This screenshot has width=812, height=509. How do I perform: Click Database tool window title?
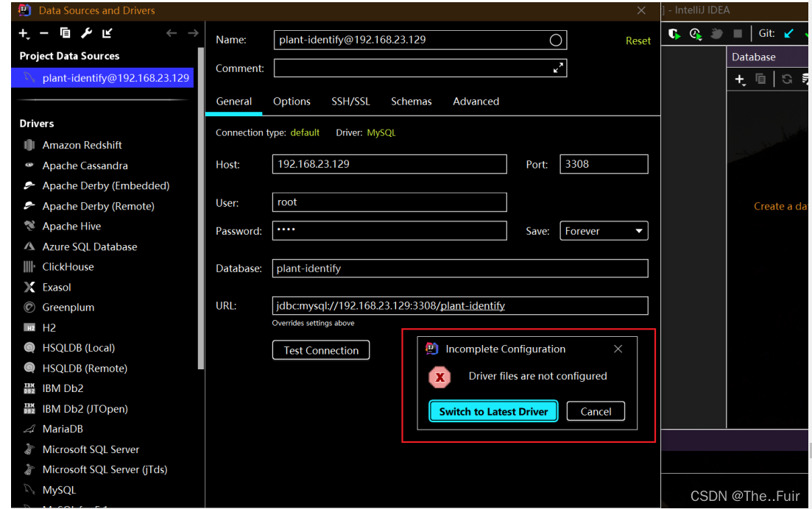click(x=754, y=57)
